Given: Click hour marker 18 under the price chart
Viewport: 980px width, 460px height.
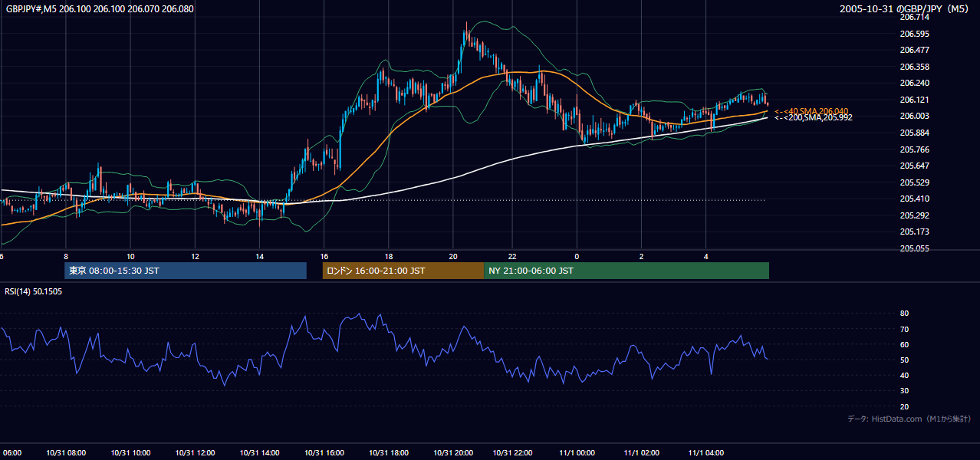Looking at the screenshot, I should point(388,256).
